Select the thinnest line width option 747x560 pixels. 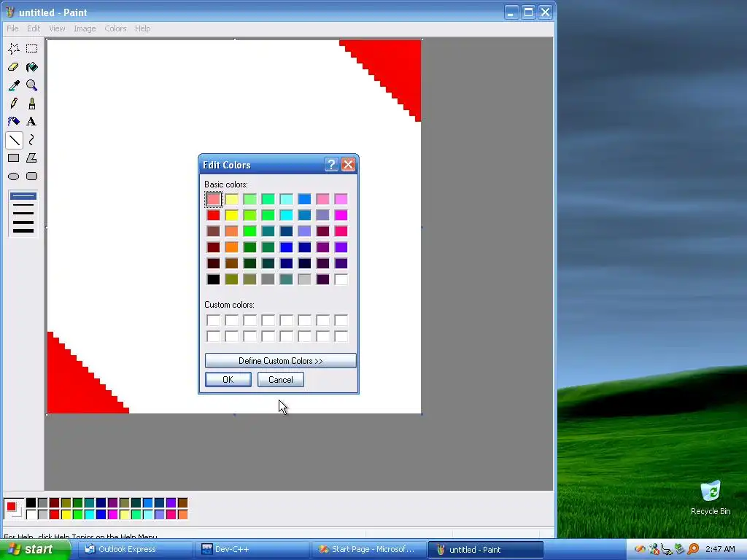click(x=23, y=196)
